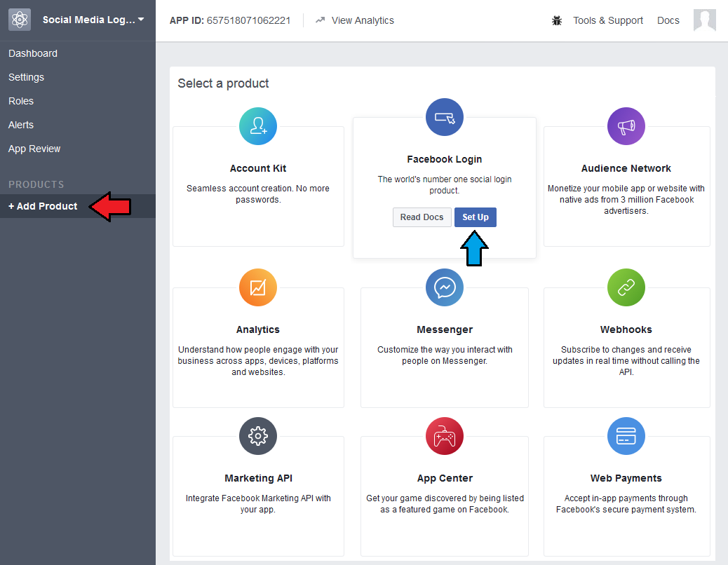The width and height of the screenshot is (728, 565).
Task: Click the Marketing API gear icon
Action: pos(258,436)
